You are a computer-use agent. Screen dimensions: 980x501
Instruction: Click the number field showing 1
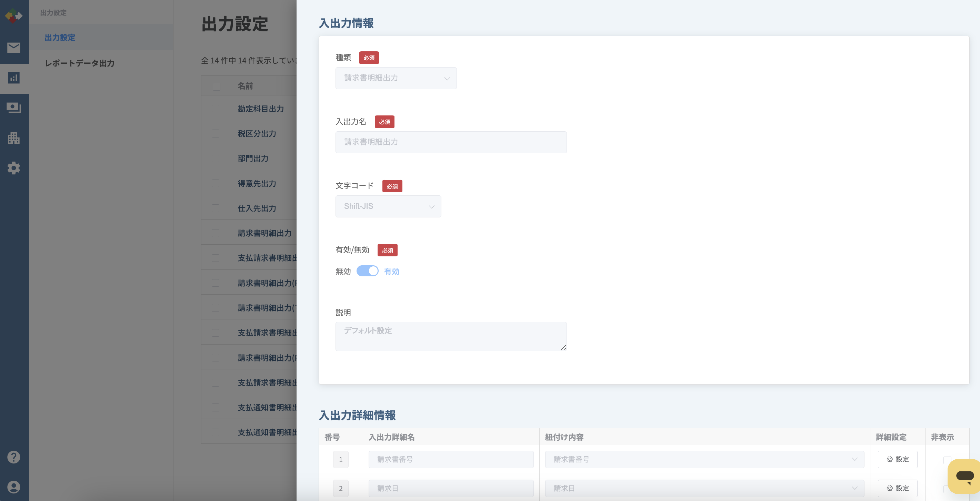pos(340,460)
